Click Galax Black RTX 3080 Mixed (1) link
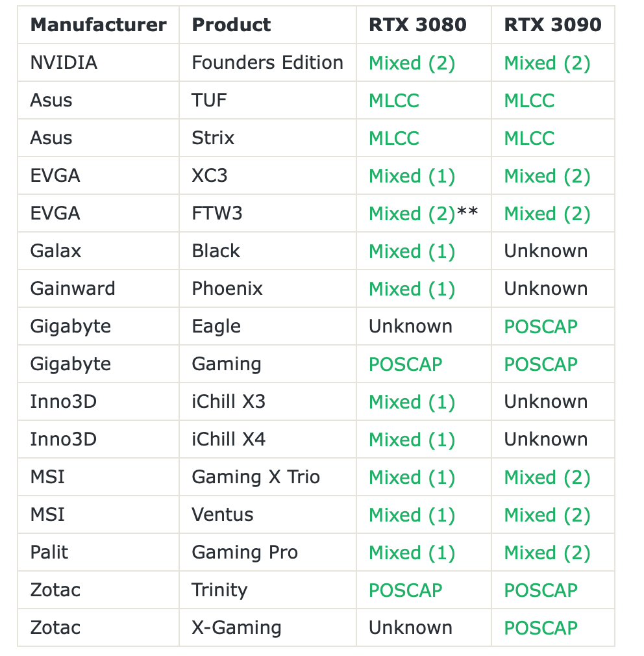Image resolution: width=644 pixels, height=656 pixels. point(412,251)
